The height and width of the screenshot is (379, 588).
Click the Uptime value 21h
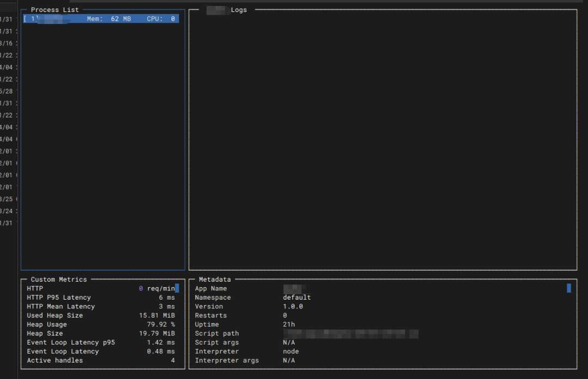(289, 324)
